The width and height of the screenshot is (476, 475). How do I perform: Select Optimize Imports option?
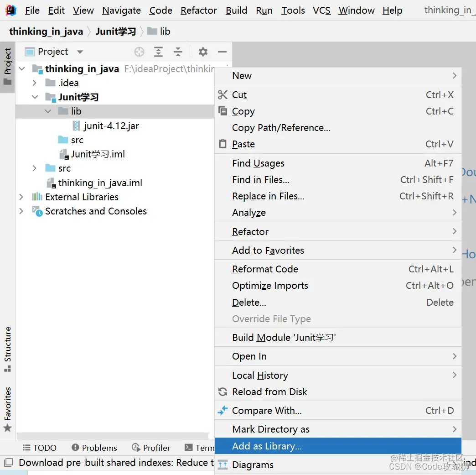click(338, 285)
